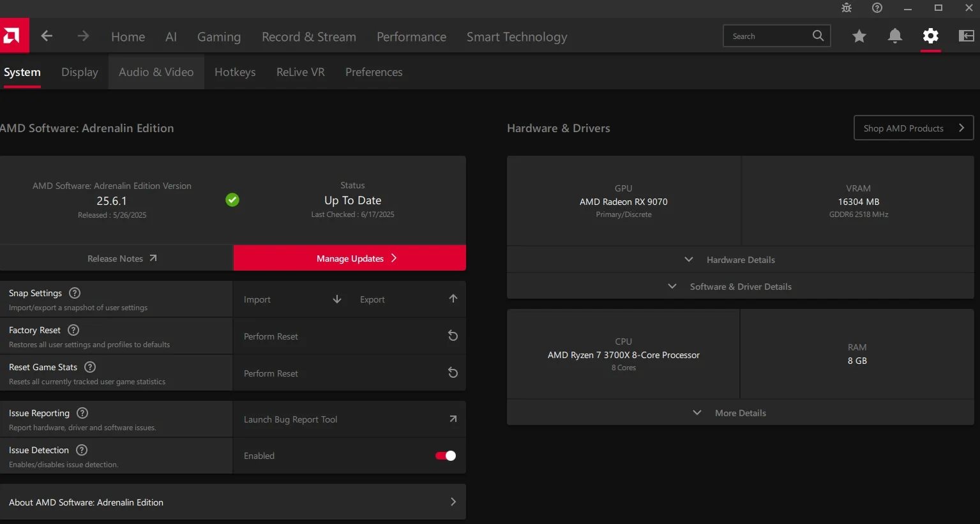Open the Performance menu
This screenshot has height=524, width=980.
tap(412, 37)
